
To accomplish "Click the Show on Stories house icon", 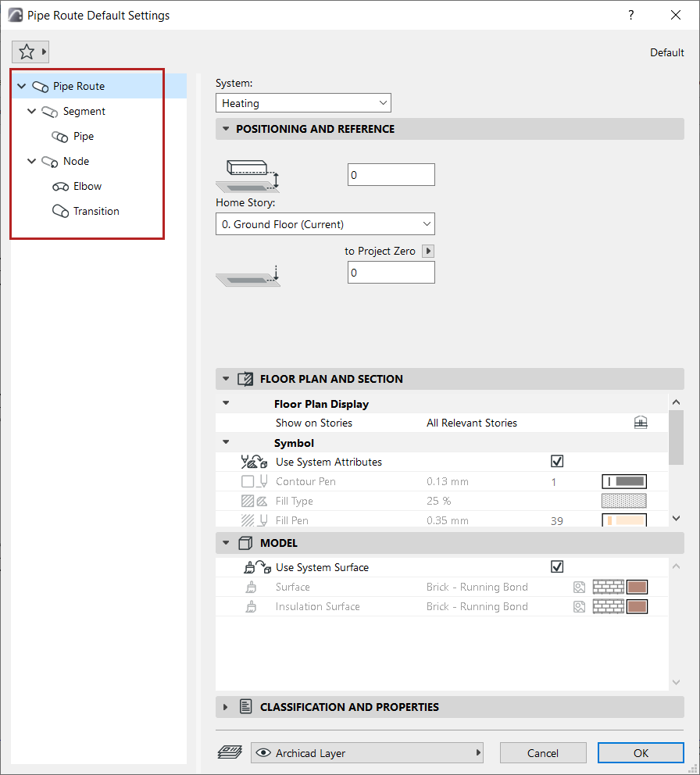I will (x=641, y=423).
